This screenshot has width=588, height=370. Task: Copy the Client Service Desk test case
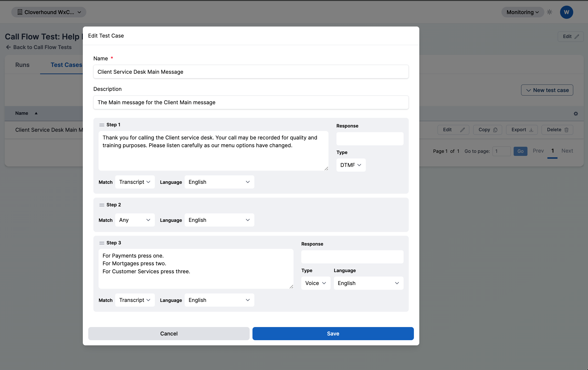487,130
